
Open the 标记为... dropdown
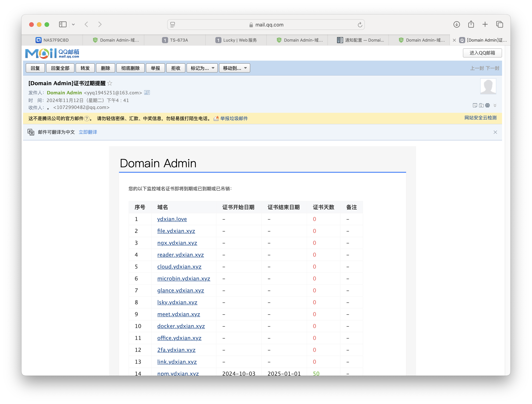point(202,68)
